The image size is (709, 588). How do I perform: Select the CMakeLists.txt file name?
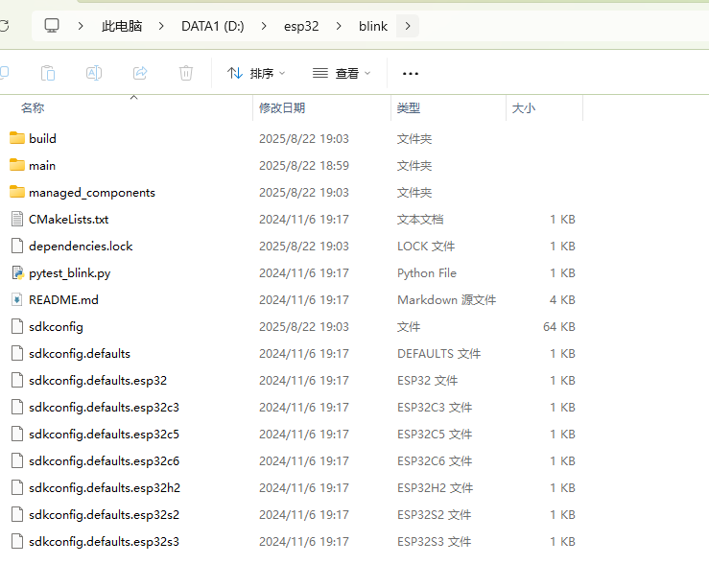coord(69,220)
